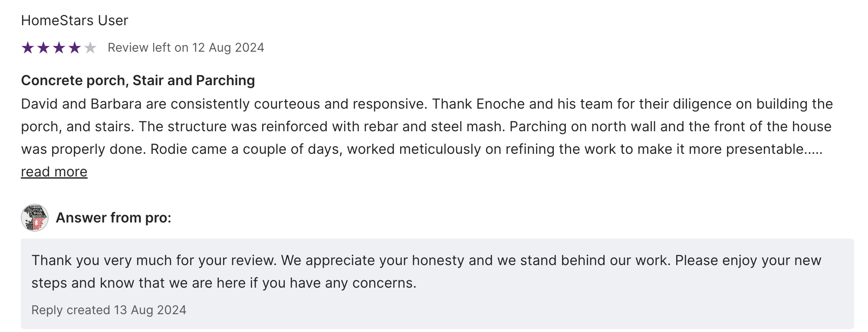Click the ellipsis ending the truncated review
Viewport: 868px width, 332px height.
[813, 149]
